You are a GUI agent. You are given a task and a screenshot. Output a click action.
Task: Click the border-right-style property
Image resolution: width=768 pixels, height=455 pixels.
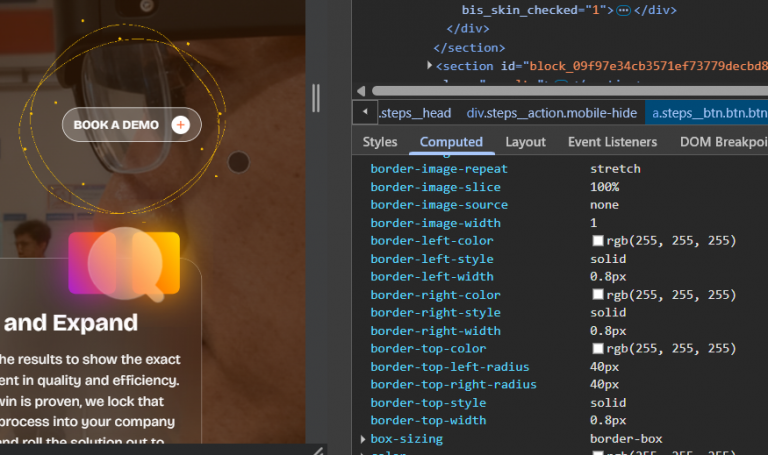tap(435, 312)
